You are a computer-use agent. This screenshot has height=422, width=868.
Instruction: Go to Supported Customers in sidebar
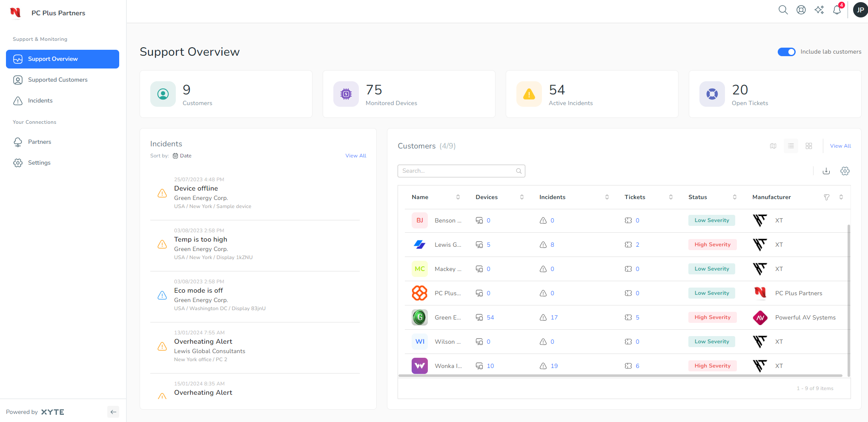pos(57,80)
